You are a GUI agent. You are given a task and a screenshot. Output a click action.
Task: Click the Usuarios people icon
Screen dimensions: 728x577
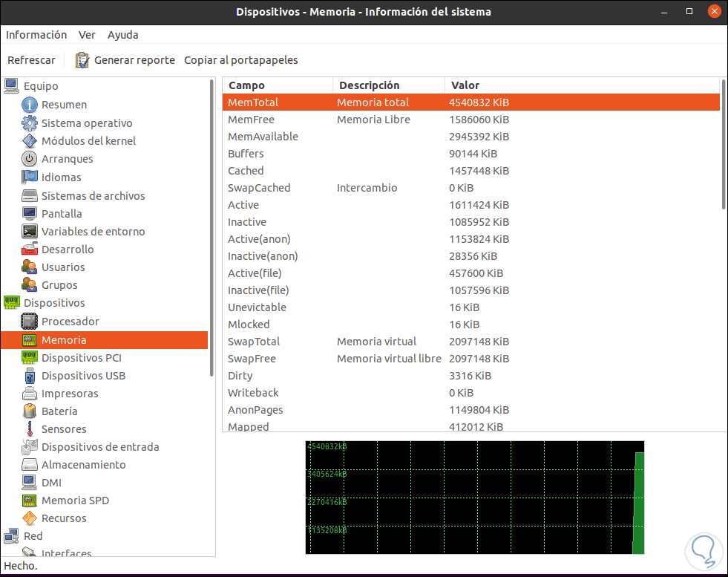click(x=30, y=267)
